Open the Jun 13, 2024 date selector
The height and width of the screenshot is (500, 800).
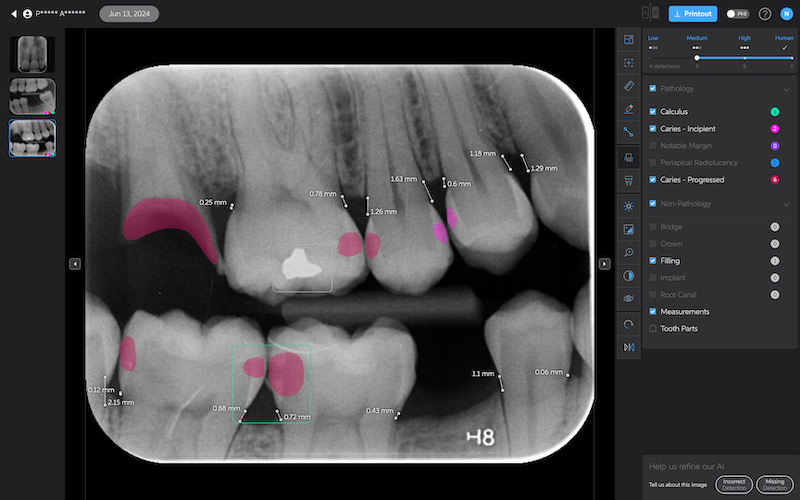click(x=129, y=14)
